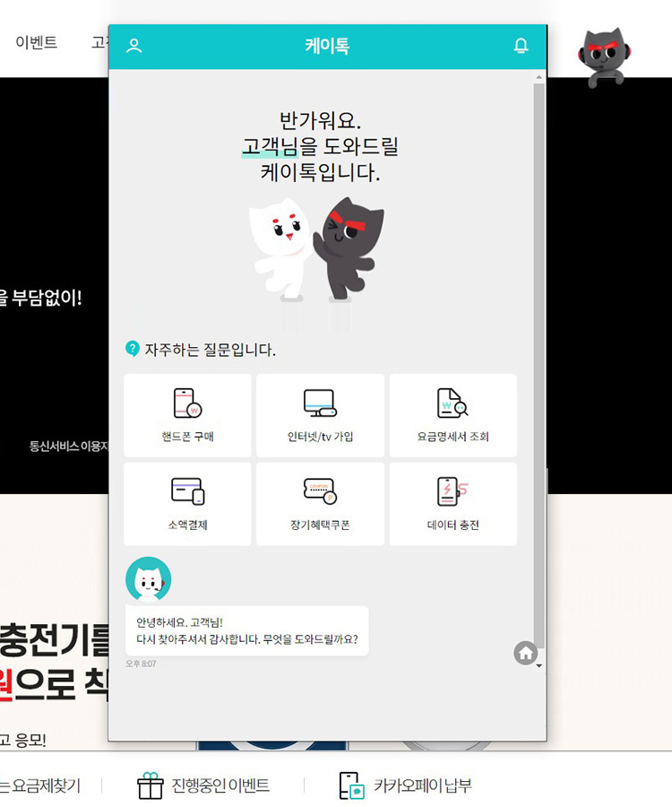Click the white and black cat mascots illustration
672x807 pixels.
316,249
